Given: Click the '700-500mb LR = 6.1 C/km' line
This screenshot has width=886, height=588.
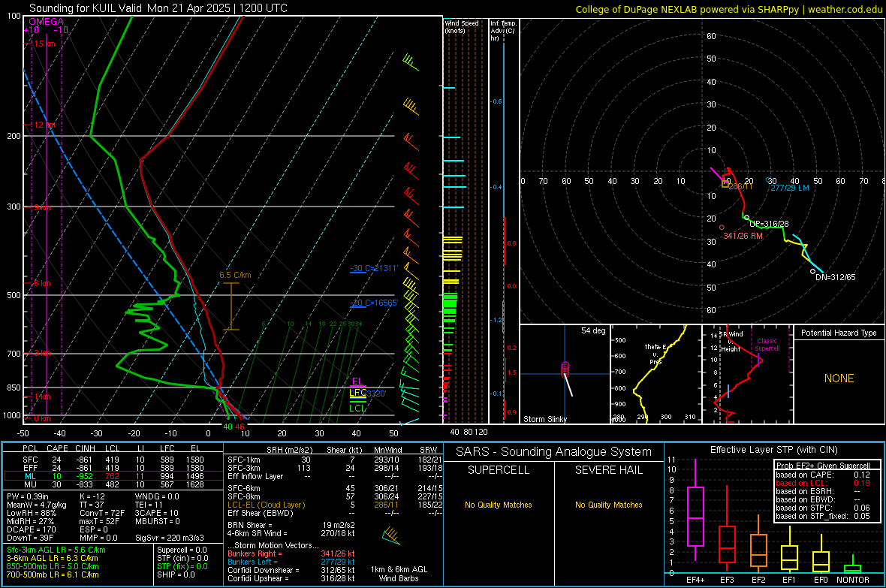Looking at the screenshot, I should [x=53, y=574].
